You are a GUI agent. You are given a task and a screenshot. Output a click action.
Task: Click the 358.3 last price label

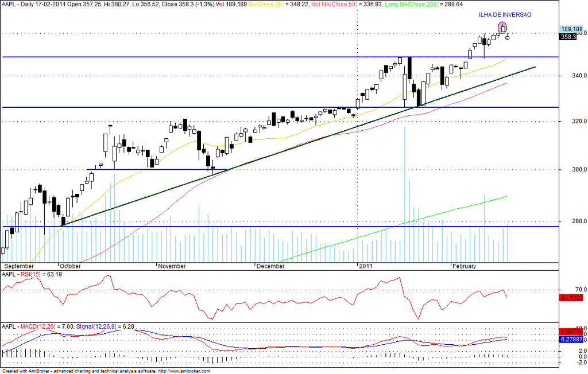(x=568, y=37)
